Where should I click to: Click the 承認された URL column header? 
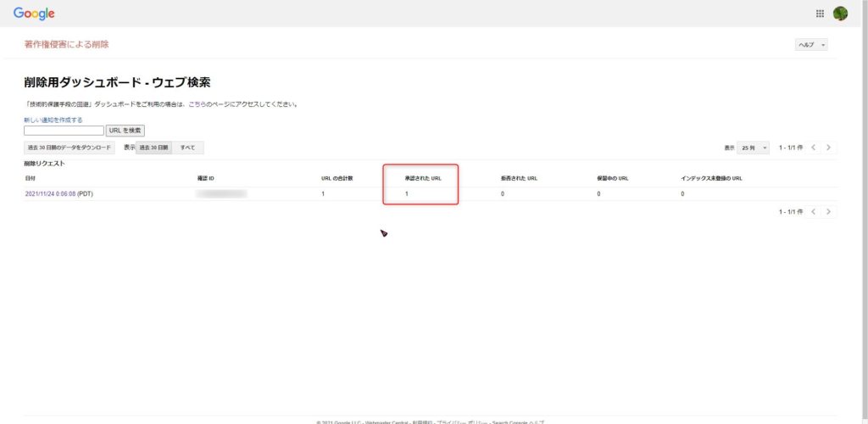pyautogui.click(x=423, y=179)
